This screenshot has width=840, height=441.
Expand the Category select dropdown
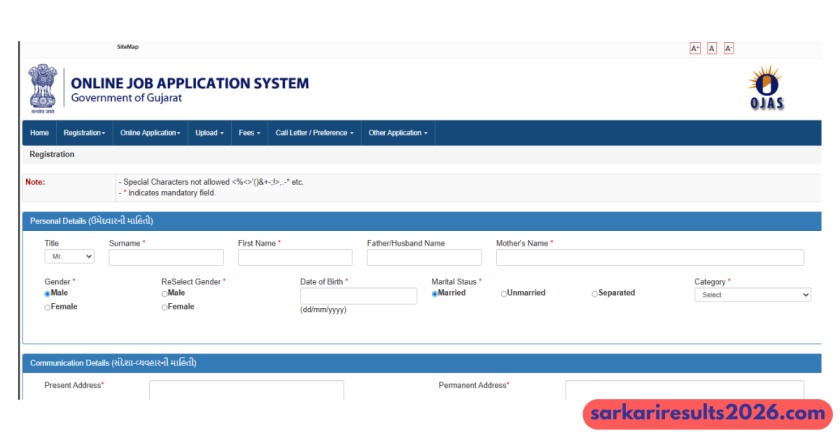tap(752, 295)
